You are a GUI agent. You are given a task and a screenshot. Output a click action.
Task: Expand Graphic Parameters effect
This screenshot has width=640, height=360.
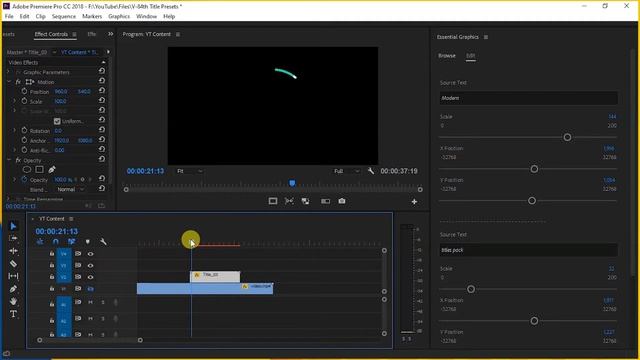[9, 72]
